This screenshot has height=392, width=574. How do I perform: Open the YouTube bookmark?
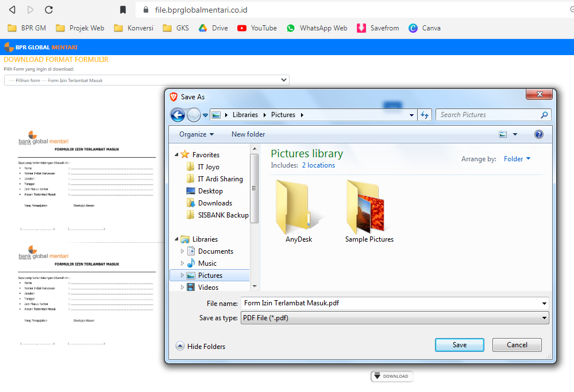point(257,28)
